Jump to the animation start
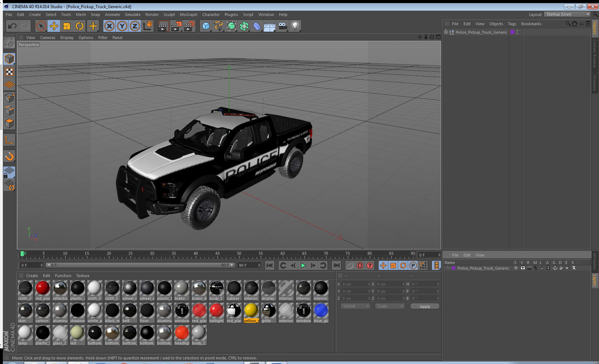This screenshot has height=364, width=599. 270,265
